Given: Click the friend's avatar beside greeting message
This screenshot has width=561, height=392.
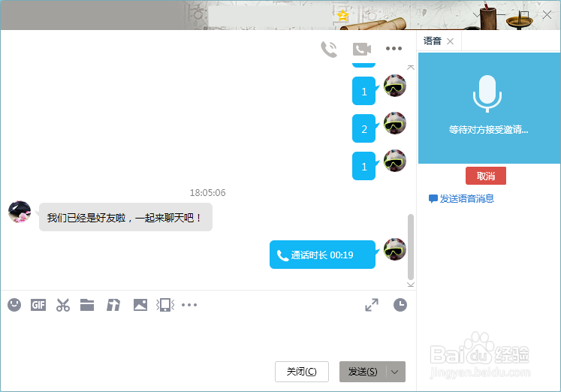Looking at the screenshot, I should [20, 212].
